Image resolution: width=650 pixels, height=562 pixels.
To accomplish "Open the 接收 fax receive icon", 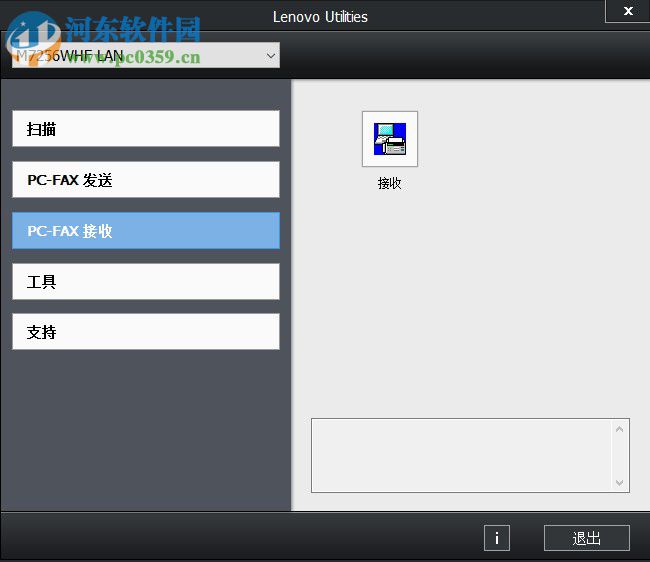I will coord(390,139).
